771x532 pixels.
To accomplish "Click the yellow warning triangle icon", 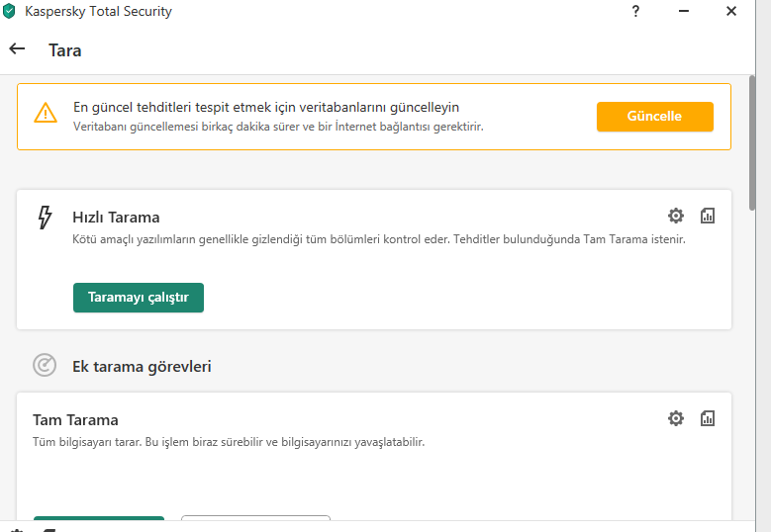I will [46, 113].
